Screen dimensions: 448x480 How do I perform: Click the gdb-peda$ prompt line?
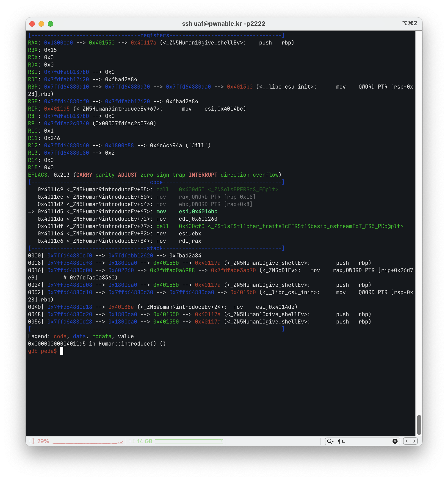coord(42,351)
